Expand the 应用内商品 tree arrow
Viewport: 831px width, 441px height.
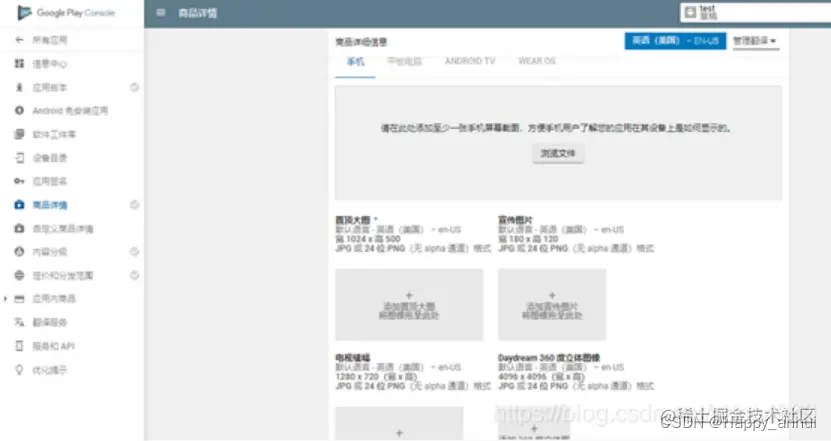(x=5, y=299)
